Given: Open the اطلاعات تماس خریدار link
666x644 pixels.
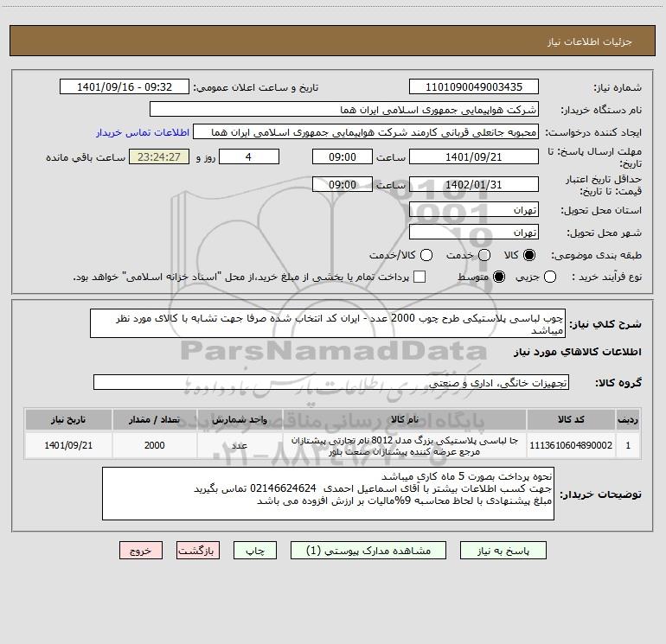Looking at the screenshot, I should point(143,132).
